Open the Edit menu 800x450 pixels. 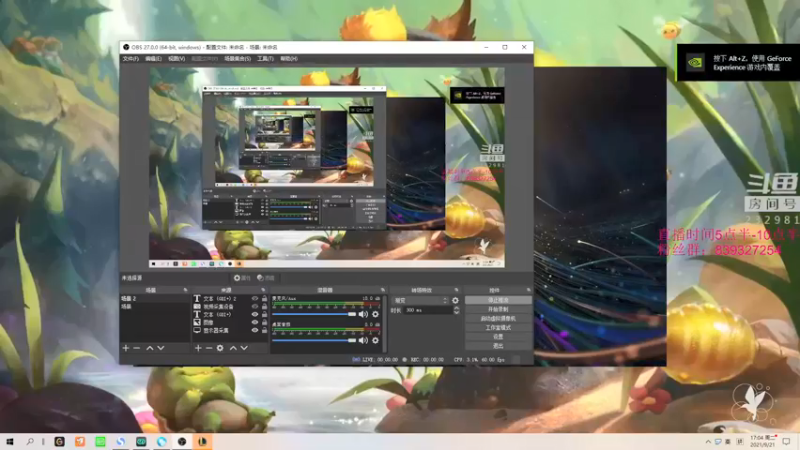click(x=153, y=59)
